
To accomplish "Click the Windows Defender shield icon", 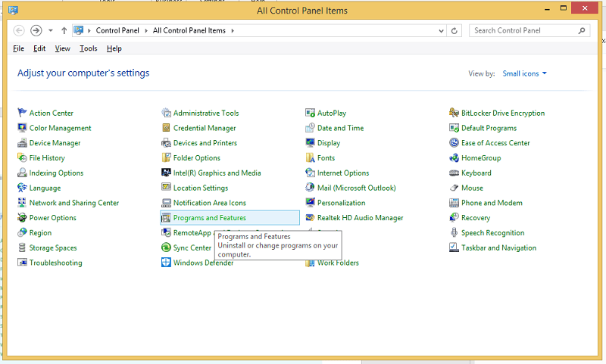I will pos(166,263).
